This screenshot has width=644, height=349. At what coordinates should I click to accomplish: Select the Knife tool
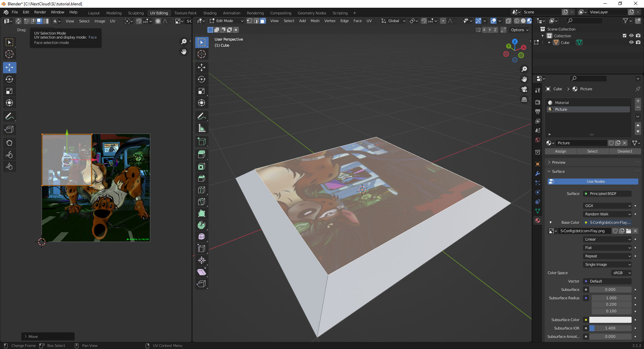[202, 202]
